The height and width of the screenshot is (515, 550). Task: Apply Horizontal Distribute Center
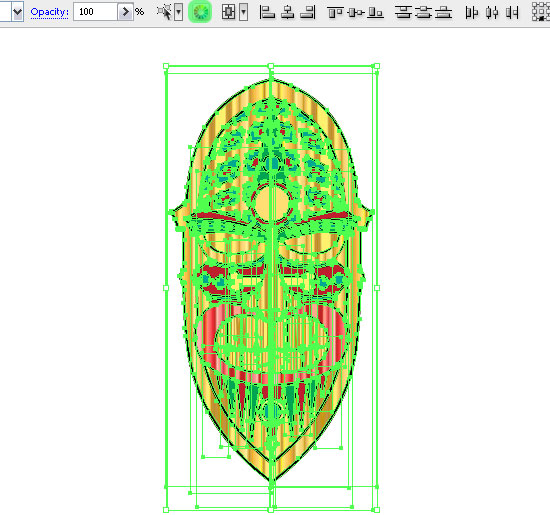[x=492, y=13]
